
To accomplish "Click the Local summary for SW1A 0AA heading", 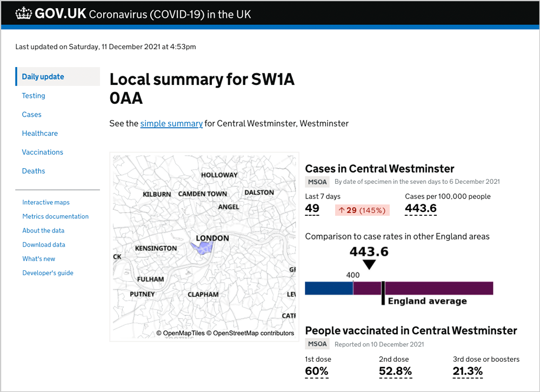I will pos(202,89).
